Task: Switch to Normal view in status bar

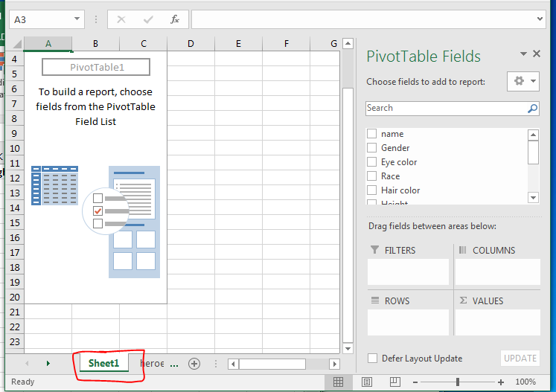Action: pos(338,382)
